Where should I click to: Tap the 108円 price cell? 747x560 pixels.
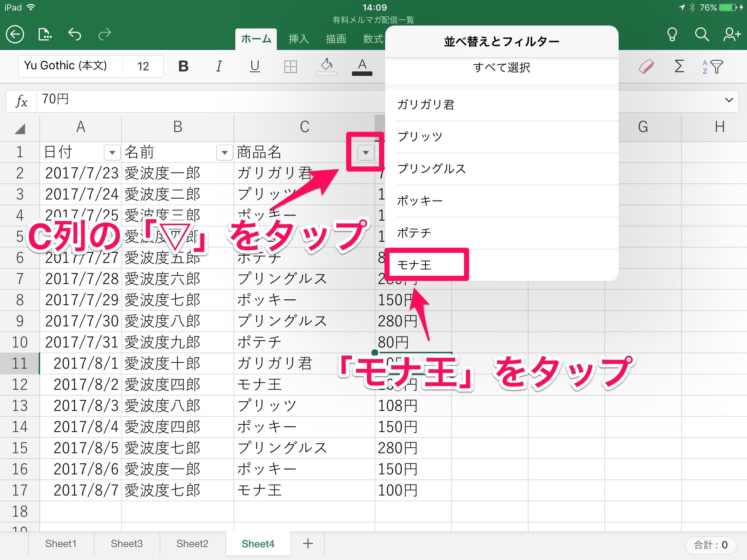click(x=413, y=406)
